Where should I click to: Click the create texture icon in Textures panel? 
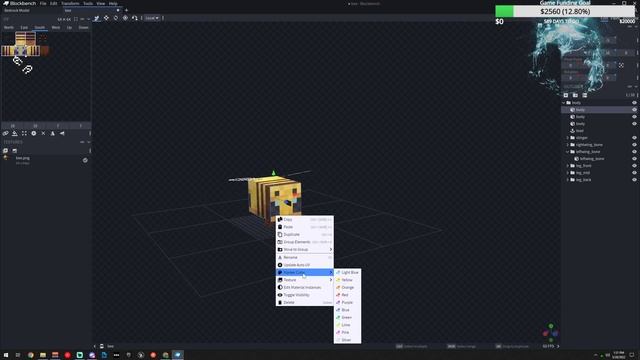(15, 151)
